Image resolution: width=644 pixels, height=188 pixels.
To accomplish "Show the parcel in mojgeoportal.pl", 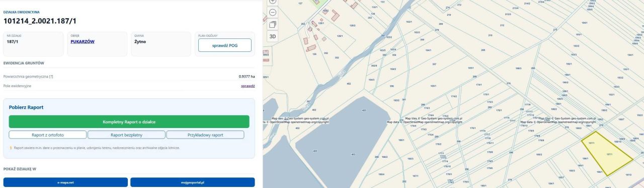I will coord(193,182).
